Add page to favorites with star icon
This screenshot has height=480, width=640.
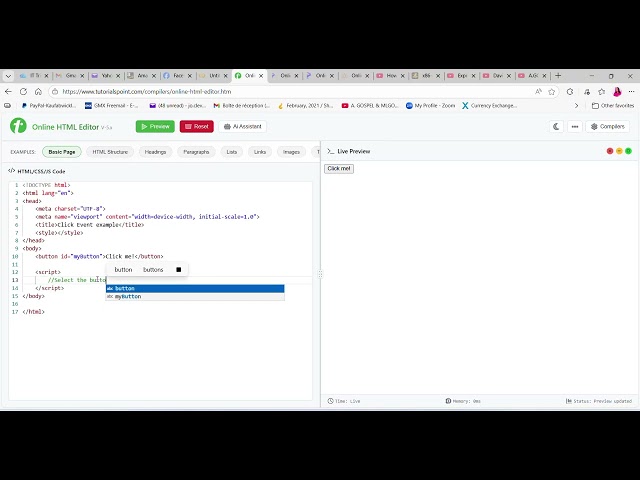pyautogui.click(x=551, y=91)
